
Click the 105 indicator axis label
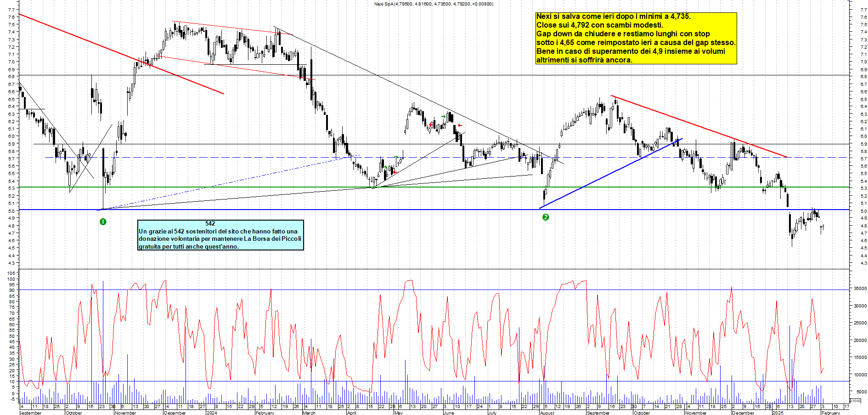click(x=11, y=273)
